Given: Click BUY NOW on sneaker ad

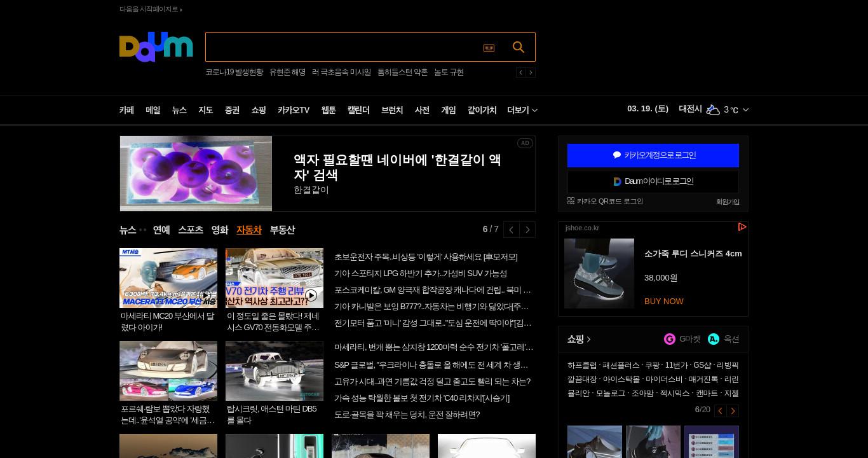Looking at the screenshot, I should (x=664, y=301).
